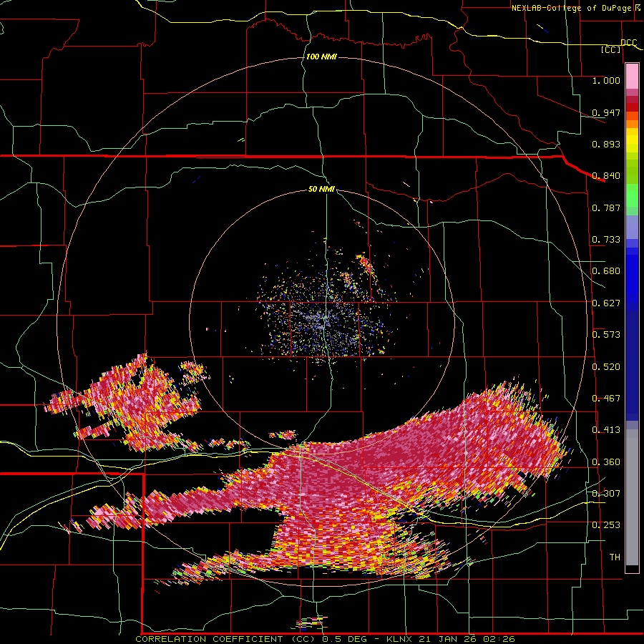Pick the bright green swatch on the color bar
644x644 pixels.
(632, 195)
